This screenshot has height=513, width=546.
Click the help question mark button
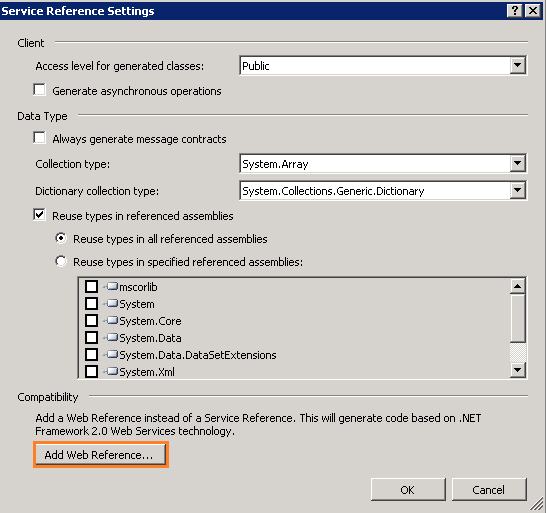(515, 11)
